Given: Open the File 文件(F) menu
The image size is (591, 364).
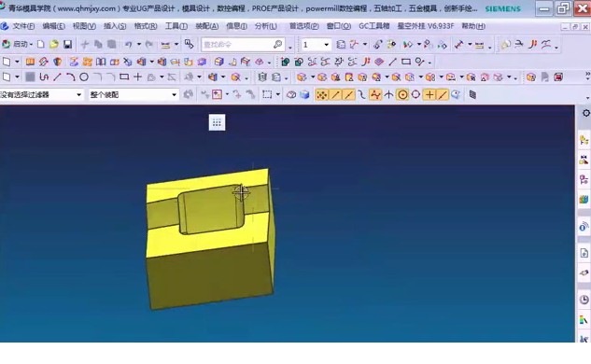Looking at the screenshot, I should (x=23, y=26).
